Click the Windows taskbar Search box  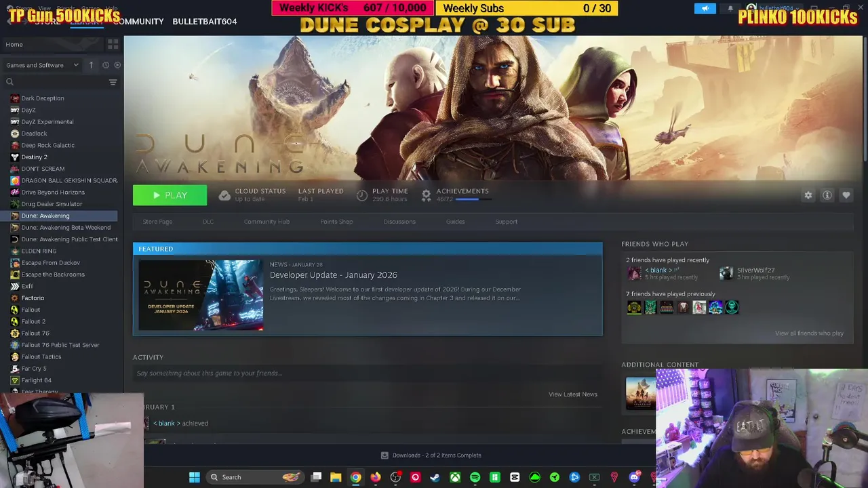(256, 477)
